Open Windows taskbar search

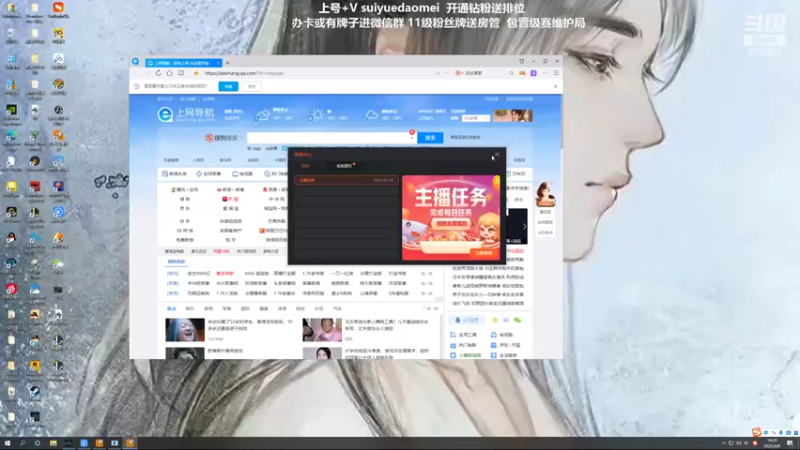pos(22,443)
